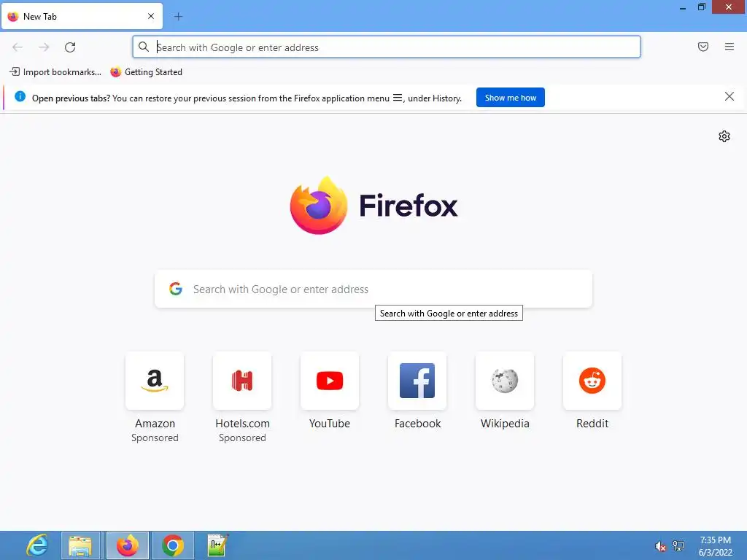This screenshot has height=560, width=747.
Task: Open the Wikipedia shortcut tile
Action: point(505,381)
